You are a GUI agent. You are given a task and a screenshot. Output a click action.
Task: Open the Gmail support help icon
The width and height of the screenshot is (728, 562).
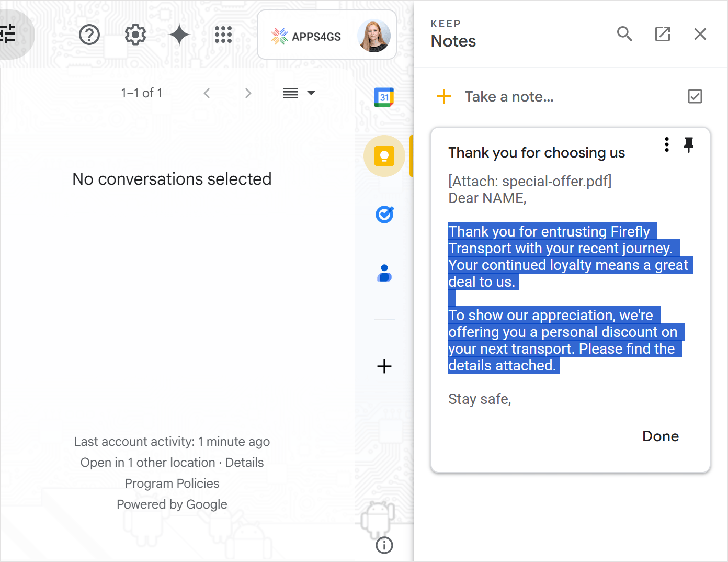89,35
